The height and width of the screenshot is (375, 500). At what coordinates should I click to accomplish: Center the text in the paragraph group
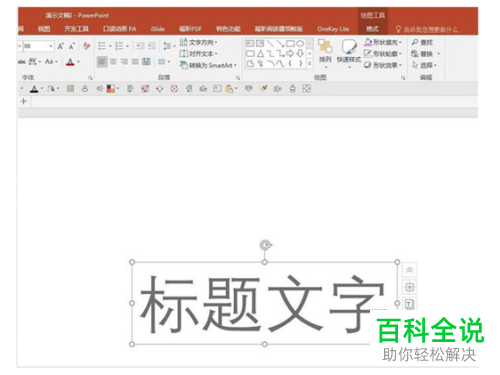(113, 62)
